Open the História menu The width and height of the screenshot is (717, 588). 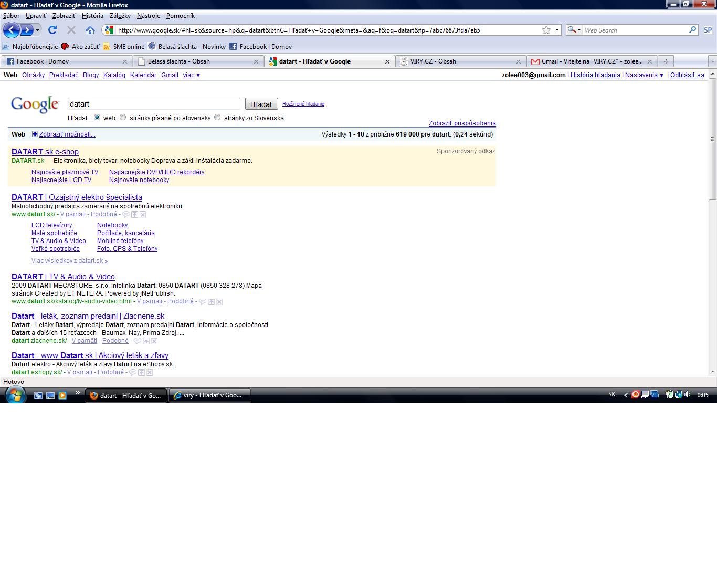(92, 16)
